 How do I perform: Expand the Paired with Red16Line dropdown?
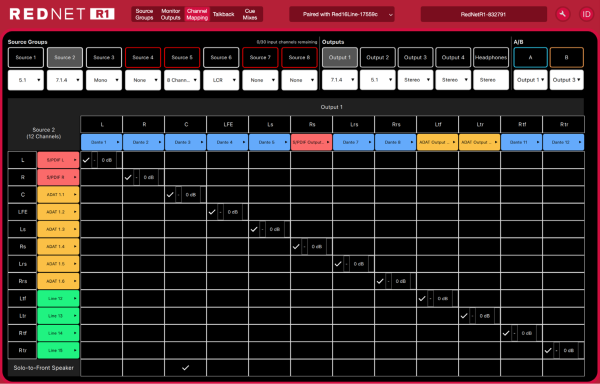click(x=342, y=14)
